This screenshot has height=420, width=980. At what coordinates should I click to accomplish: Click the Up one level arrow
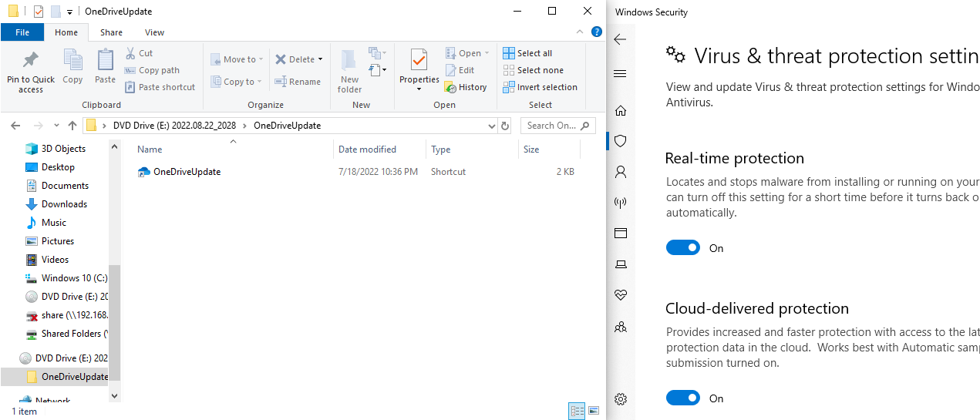pyautogui.click(x=72, y=126)
